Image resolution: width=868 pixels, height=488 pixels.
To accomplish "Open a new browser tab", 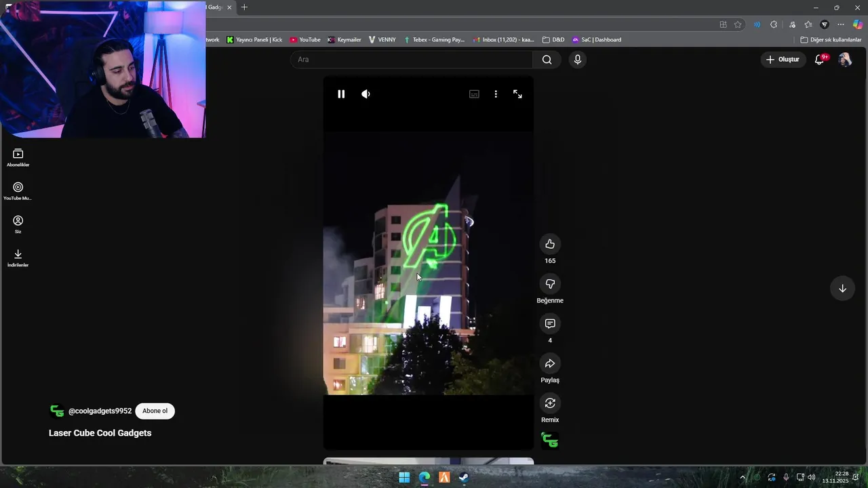I will 244,7.
